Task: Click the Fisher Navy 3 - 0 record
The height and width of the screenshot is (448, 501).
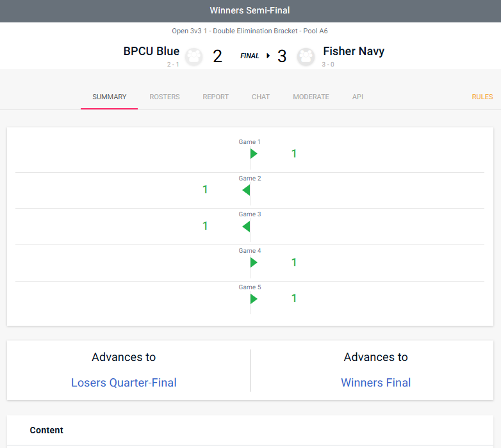Action: pos(328,65)
